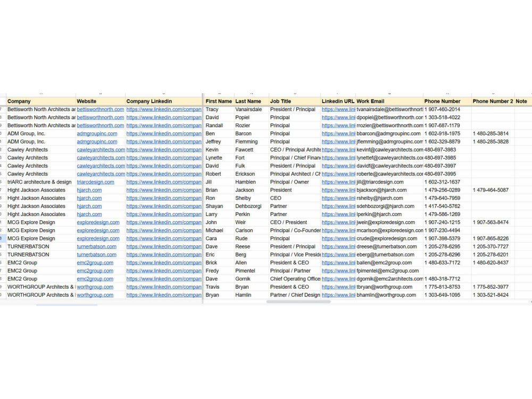Open admgroupinc.com link in Ben's row
The height and width of the screenshot is (399, 532).
pyautogui.click(x=97, y=134)
